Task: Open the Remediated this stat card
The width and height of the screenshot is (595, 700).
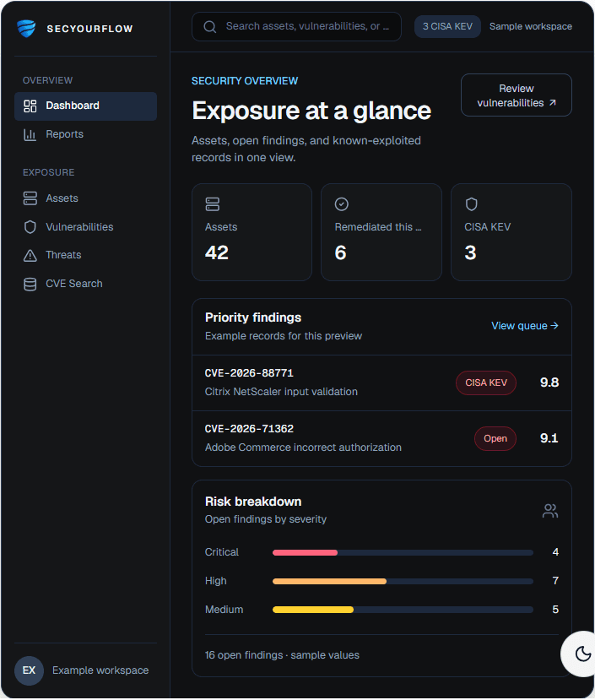Action: (x=381, y=232)
